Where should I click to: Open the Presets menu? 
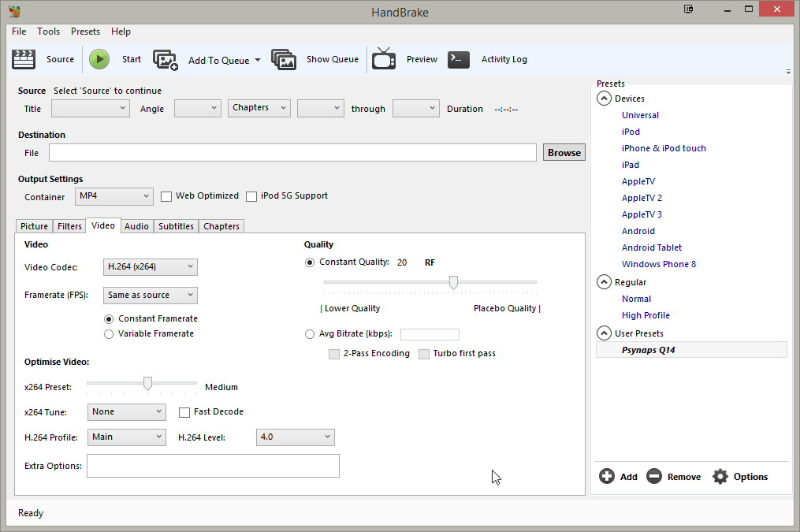[x=85, y=32]
